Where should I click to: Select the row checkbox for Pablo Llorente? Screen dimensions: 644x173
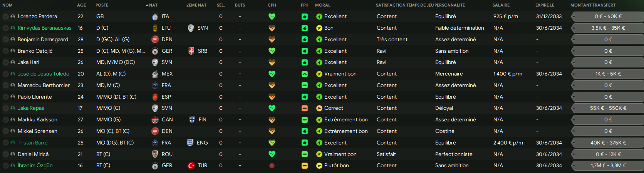[5, 97]
